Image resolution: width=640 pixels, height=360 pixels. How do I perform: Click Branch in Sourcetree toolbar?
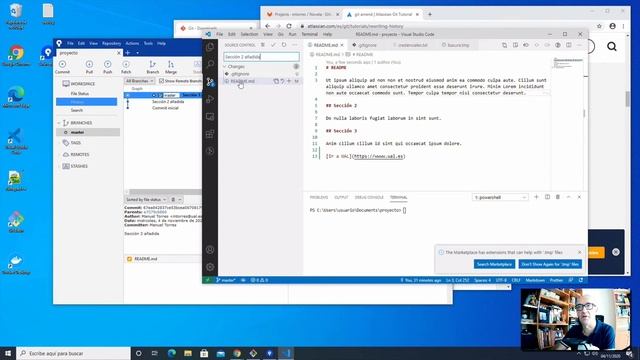point(152,67)
